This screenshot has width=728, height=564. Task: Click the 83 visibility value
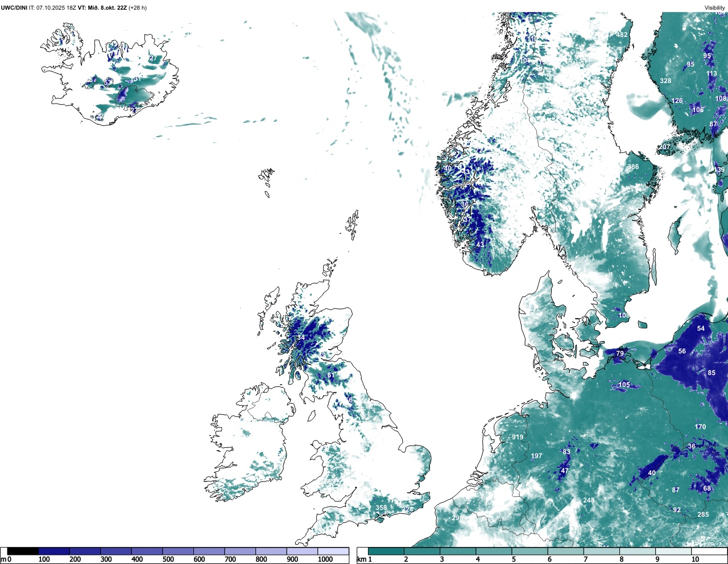(x=566, y=452)
